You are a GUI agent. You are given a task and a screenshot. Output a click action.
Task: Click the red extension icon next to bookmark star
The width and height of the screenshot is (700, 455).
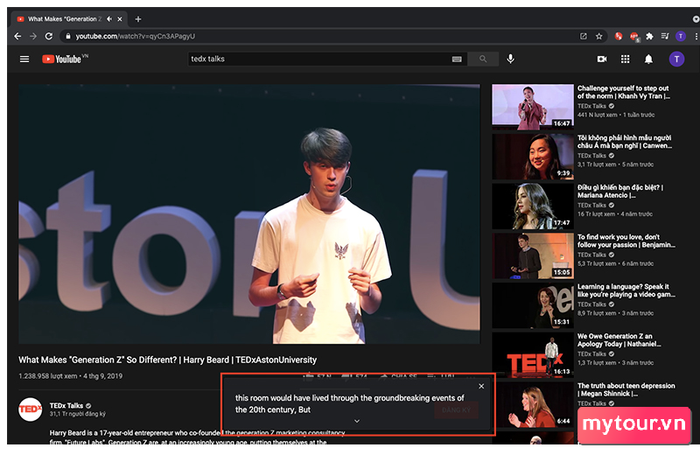[618, 36]
